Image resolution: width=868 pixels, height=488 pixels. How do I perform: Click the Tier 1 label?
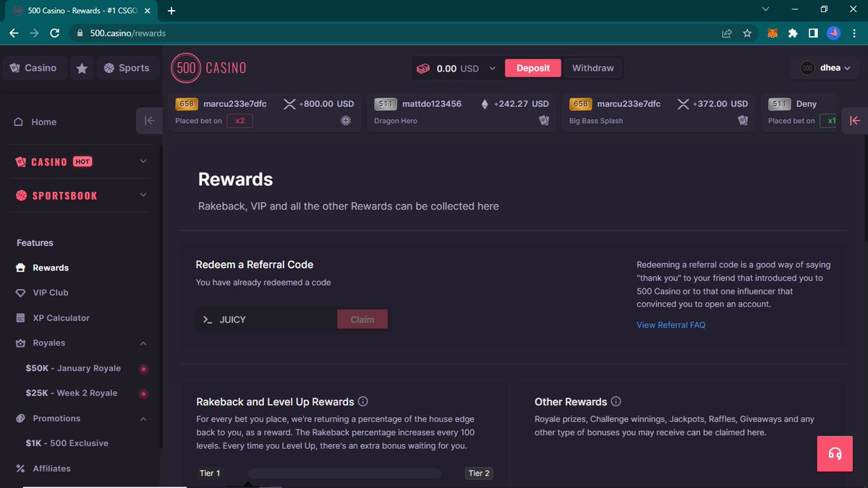point(210,474)
